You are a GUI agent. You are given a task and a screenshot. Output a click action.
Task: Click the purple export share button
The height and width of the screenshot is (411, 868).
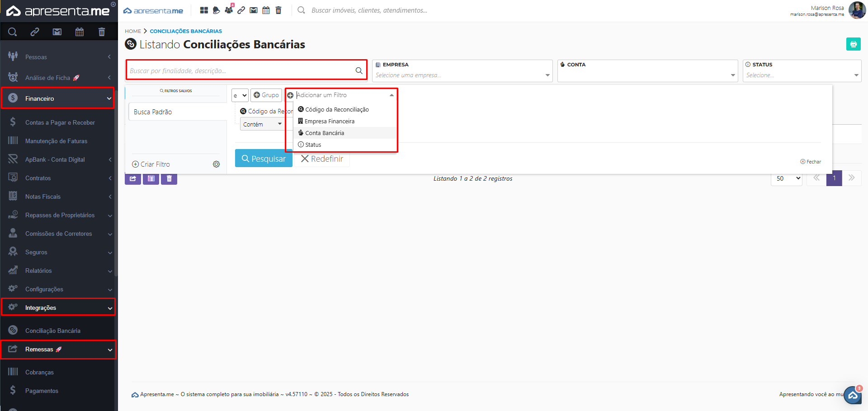click(x=133, y=179)
